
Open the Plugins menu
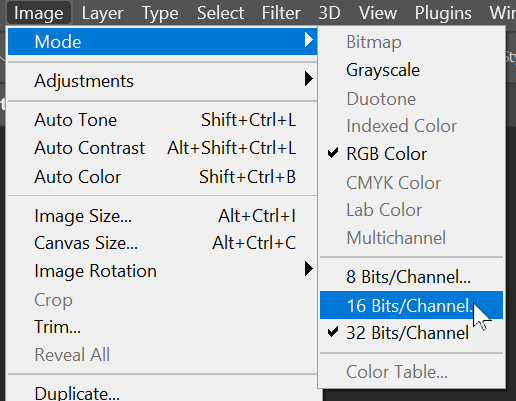click(x=443, y=13)
